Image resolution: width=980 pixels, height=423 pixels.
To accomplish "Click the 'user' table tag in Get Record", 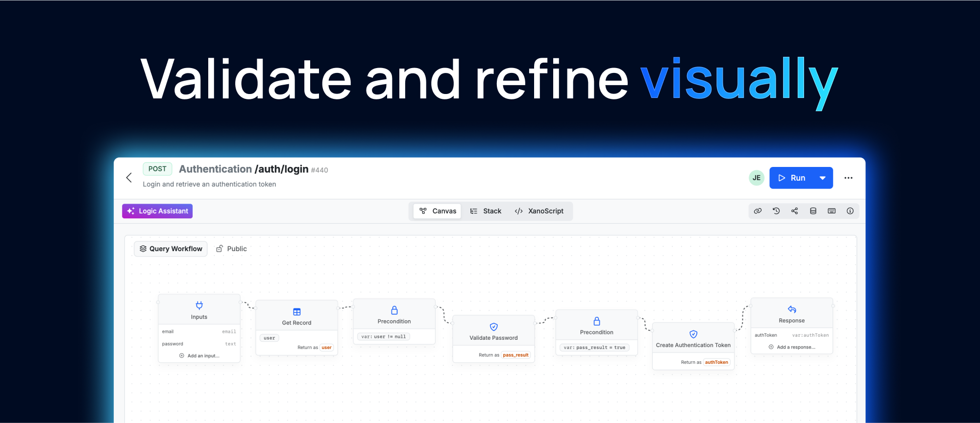I will (269, 338).
